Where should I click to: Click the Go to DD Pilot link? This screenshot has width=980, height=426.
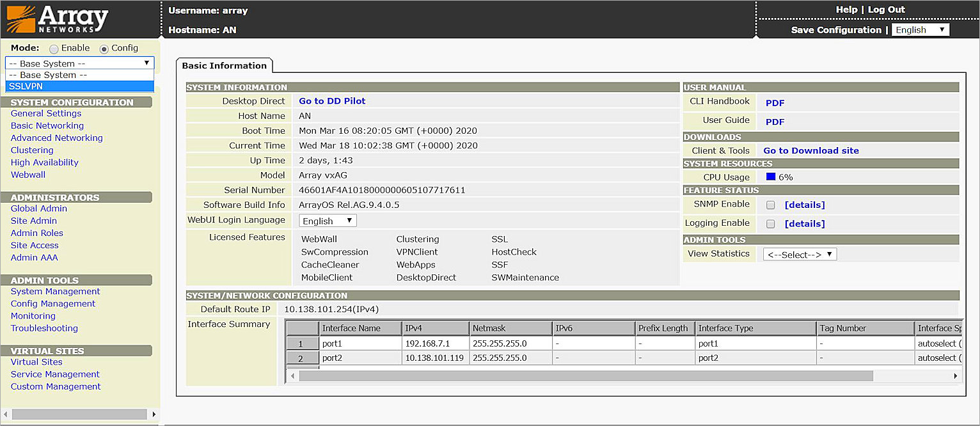(x=332, y=101)
